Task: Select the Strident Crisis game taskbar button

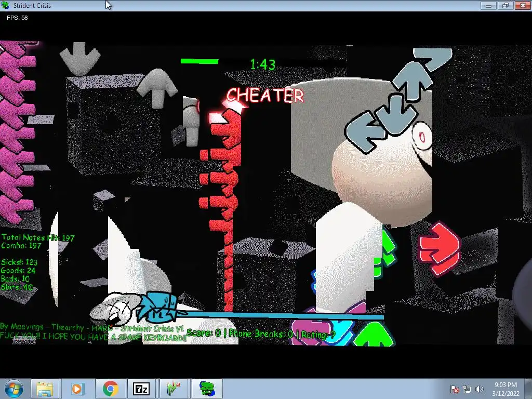Action: [x=207, y=389]
